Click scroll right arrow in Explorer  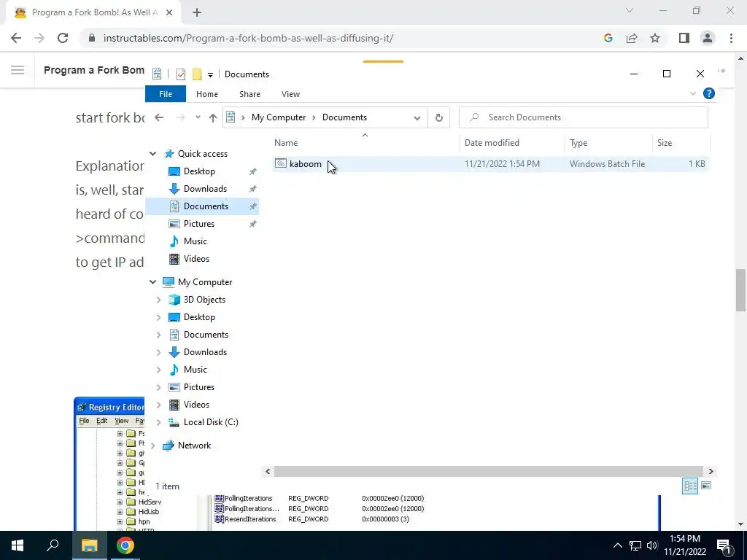tap(711, 472)
